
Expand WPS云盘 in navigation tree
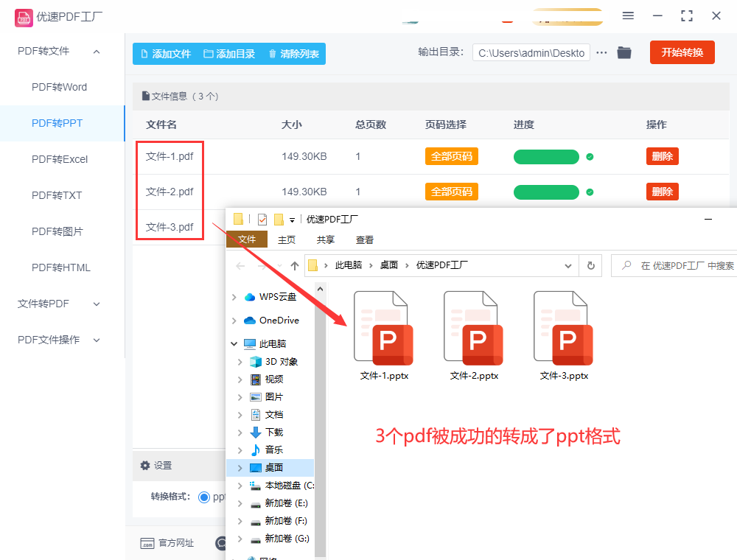coord(234,297)
